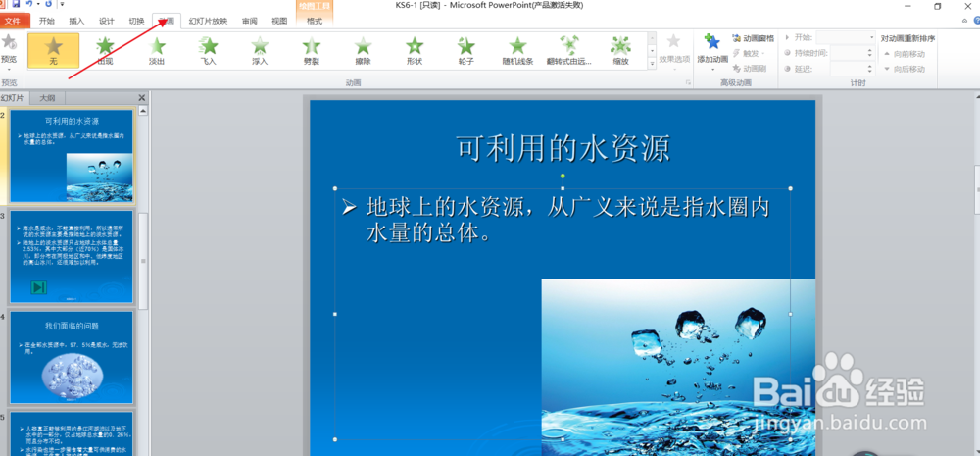Viewport: 980px width, 456px height.
Task: Click the 持续时间 (Duration) spinner arrows
Action: (x=869, y=53)
